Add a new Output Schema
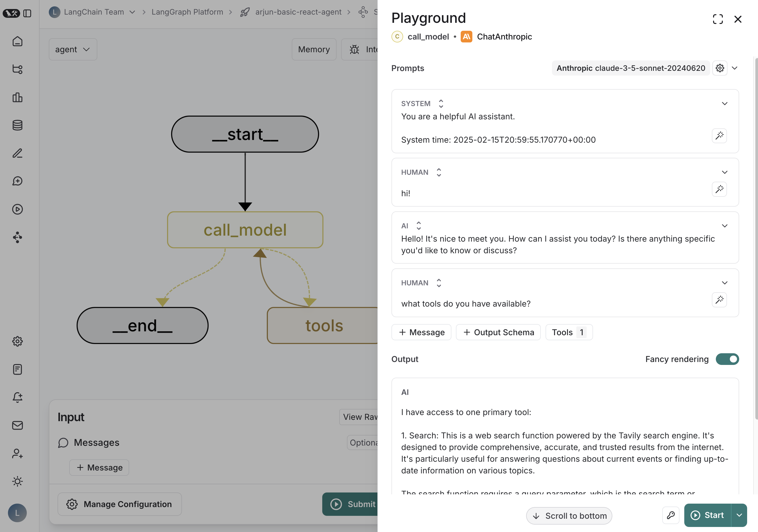 [x=498, y=332]
